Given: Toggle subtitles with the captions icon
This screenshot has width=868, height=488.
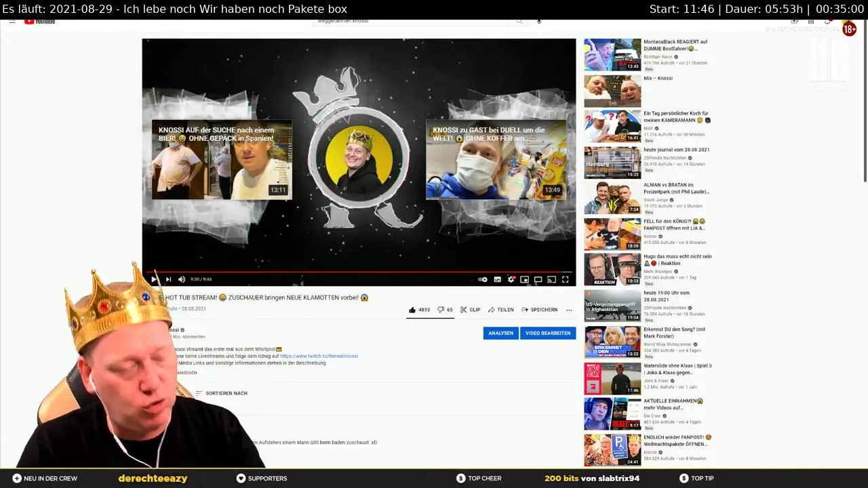Looking at the screenshot, I should click(x=497, y=279).
